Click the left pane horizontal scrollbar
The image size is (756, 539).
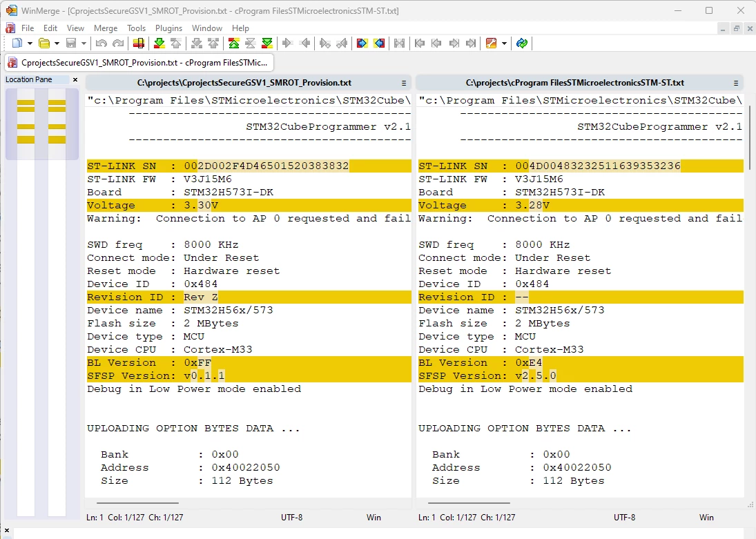pos(137,503)
